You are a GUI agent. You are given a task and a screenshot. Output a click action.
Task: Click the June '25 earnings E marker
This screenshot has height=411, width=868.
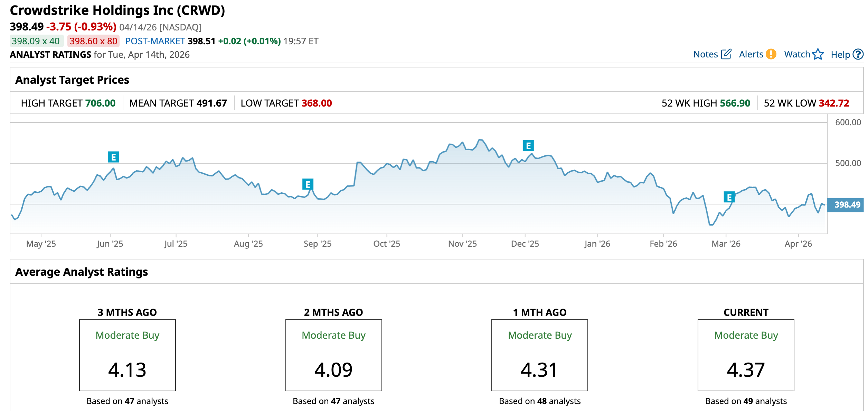(113, 157)
